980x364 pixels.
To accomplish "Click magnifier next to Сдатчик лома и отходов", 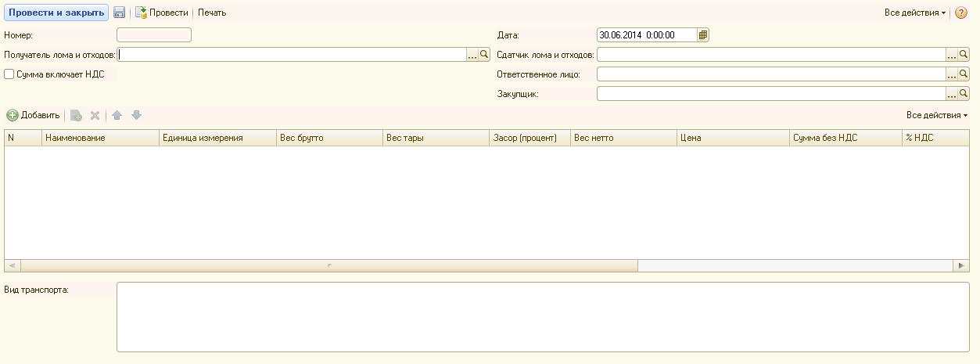I will 964,55.
